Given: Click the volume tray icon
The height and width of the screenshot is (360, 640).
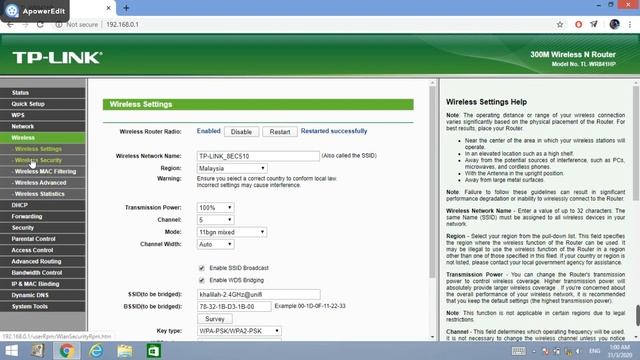Looking at the screenshot, I should pyautogui.click(x=579, y=351).
